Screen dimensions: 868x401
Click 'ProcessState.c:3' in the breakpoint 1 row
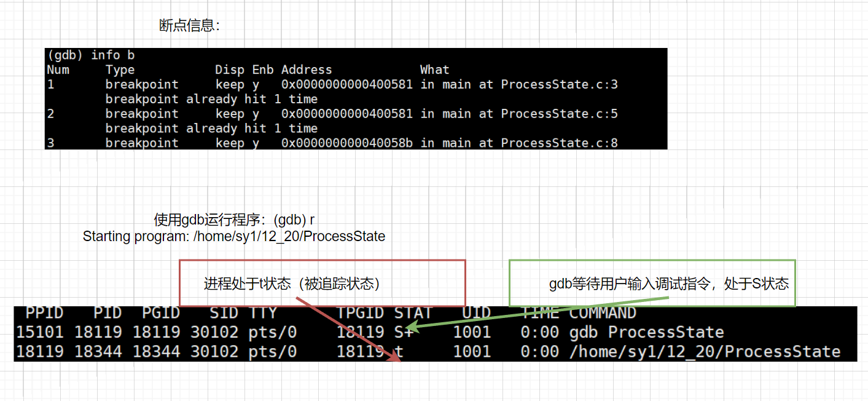tap(559, 84)
